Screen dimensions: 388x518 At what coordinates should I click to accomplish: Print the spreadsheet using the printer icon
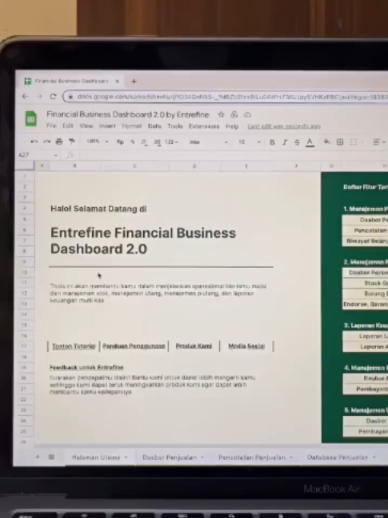(59, 142)
